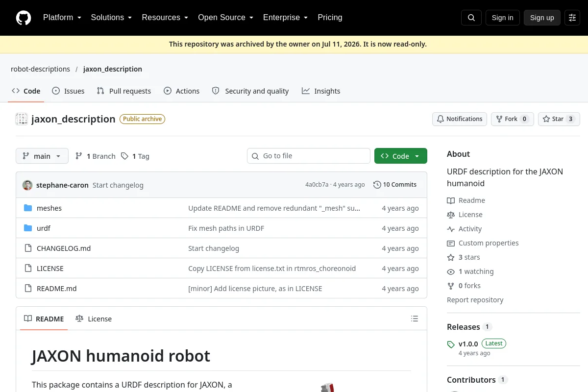
Task: Open the Readme link in About
Action: pos(466,200)
